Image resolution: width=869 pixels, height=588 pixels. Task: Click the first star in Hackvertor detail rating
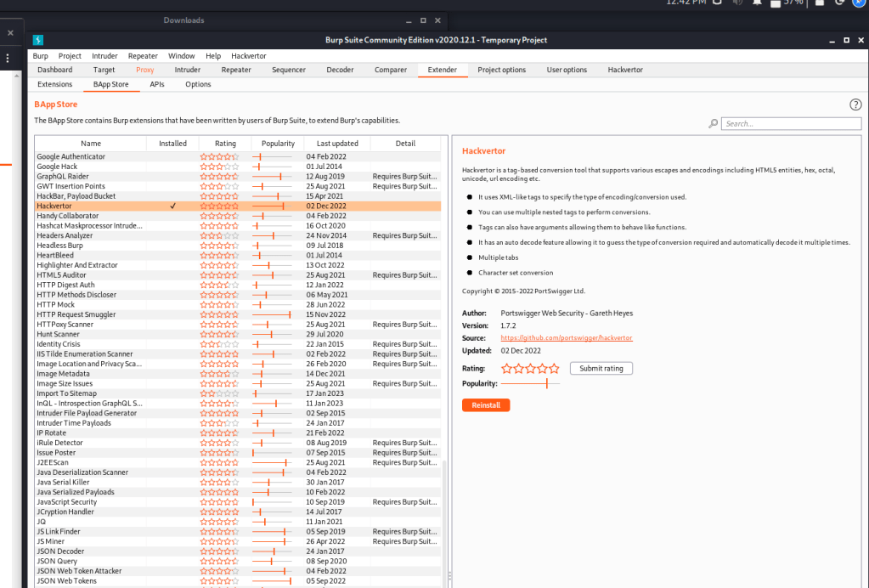507,369
